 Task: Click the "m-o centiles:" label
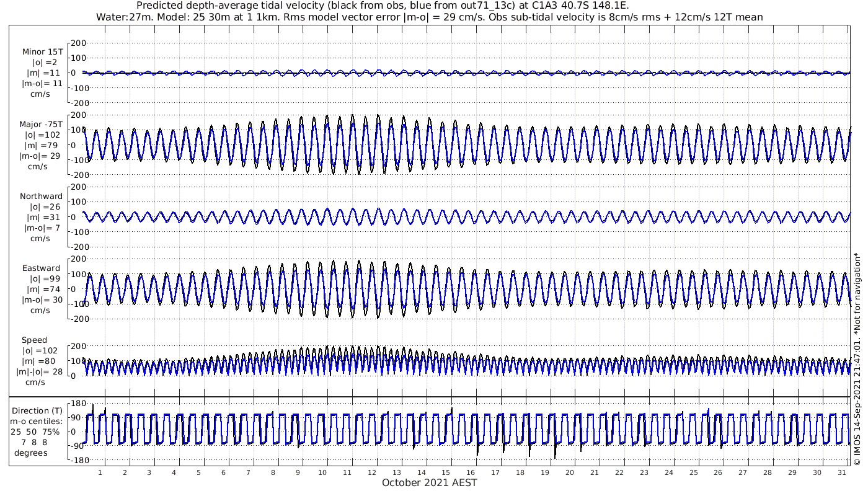point(35,422)
